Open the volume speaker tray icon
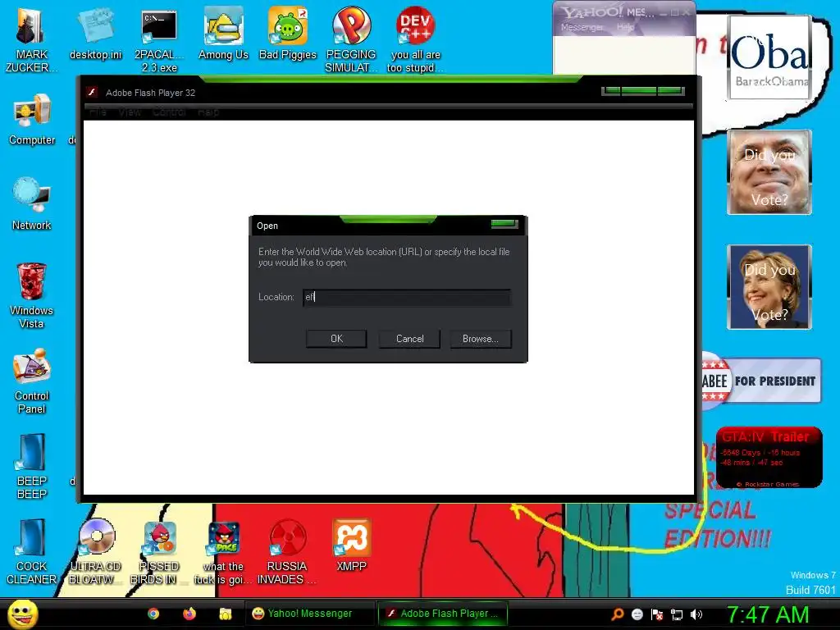This screenshot has width=840, height=630. pos(696,614)
